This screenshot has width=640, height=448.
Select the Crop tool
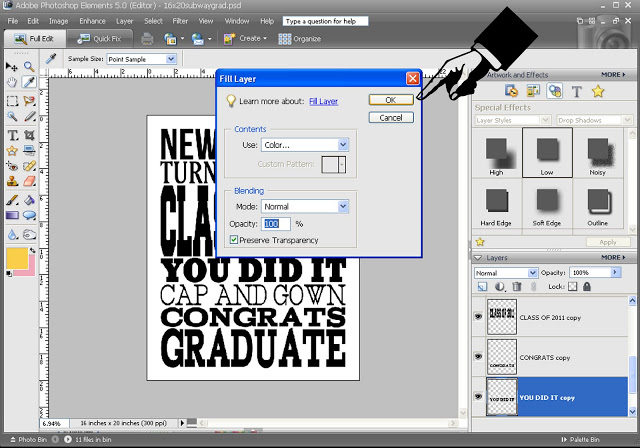29,135
